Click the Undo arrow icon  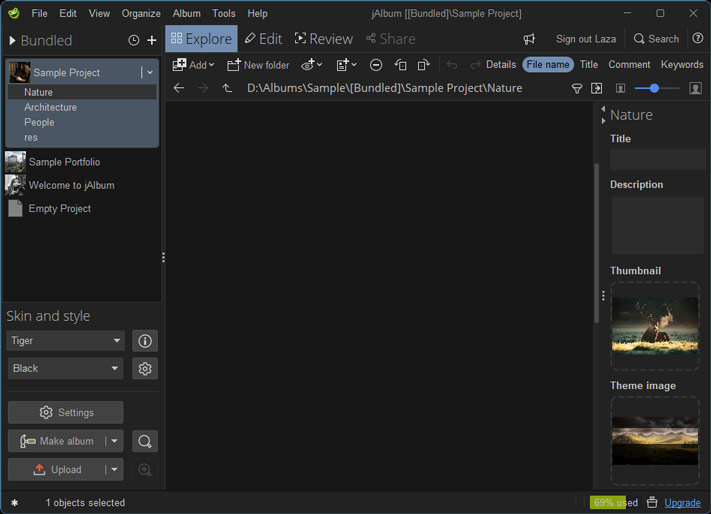coord(452,65)
